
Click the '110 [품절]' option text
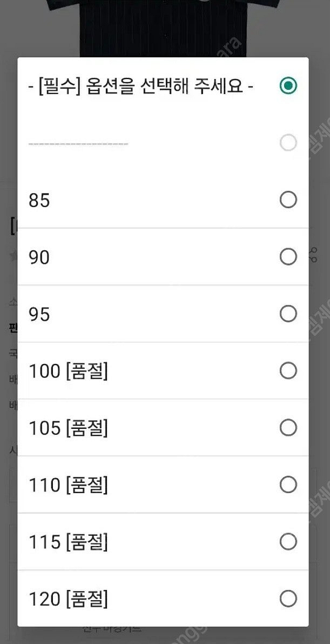68,485
